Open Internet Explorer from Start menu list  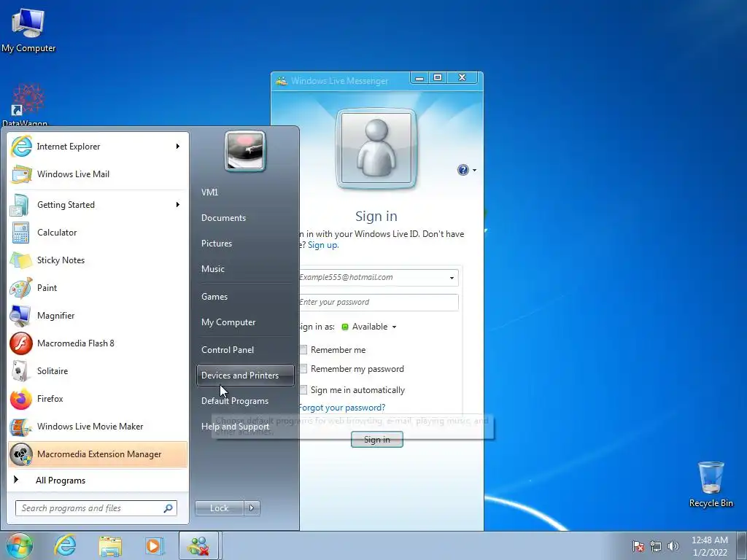pyautogui.click(x=98, y=146)
